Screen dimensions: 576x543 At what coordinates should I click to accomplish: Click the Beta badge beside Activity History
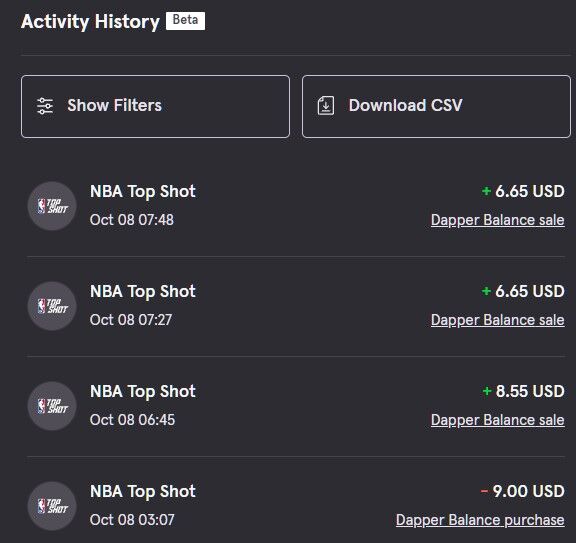point(186,21)
